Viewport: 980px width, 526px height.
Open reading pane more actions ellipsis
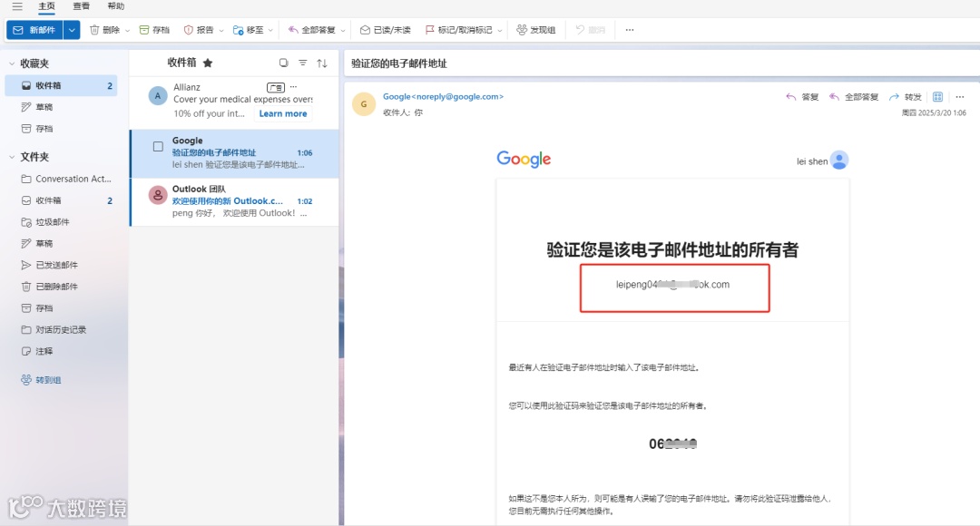tap(960, 97)
